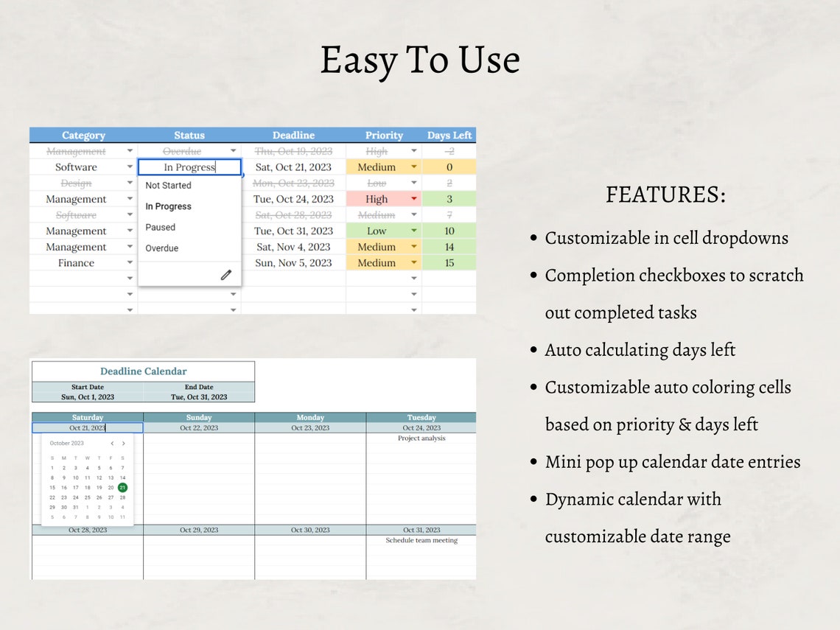
Task: Open the Category dropdown next to Software
Action: (x=128, y=167)
